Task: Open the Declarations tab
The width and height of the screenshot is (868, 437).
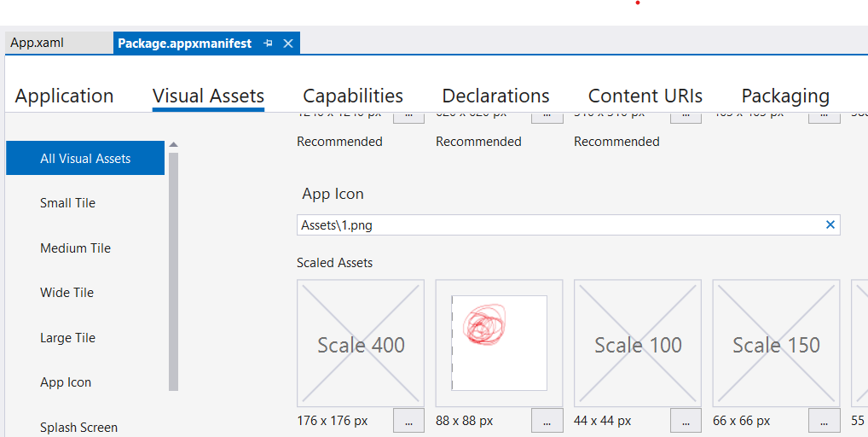Action: (495, 96)
